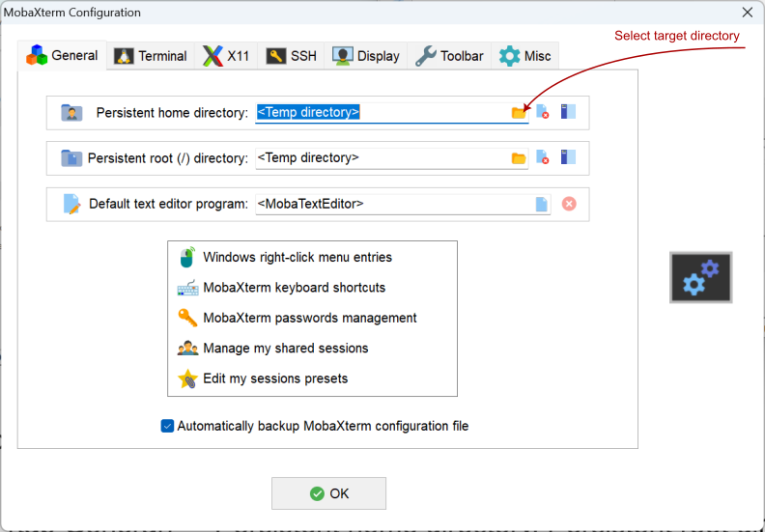Switch to the Toolbar tab
The height and width of the screenshot is (532, 765).
coord(449,56)
